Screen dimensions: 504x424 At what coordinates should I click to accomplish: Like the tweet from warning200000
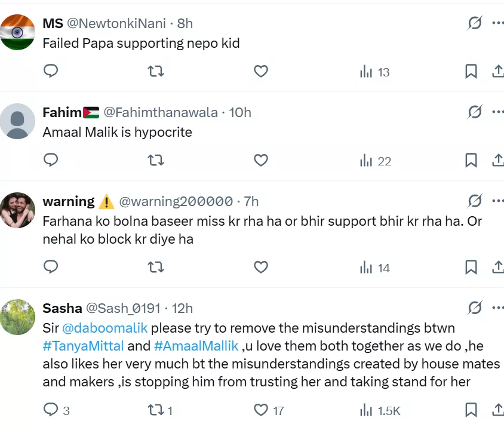pos(261,268)
